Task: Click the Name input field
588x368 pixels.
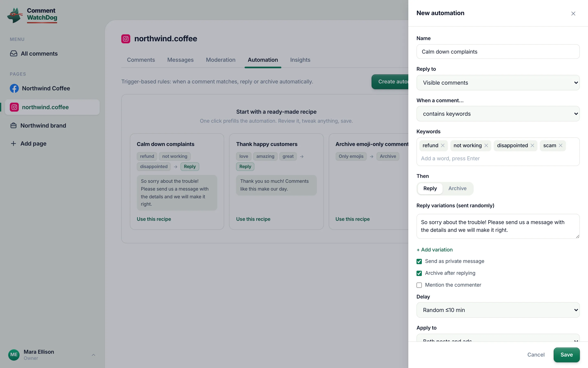Action: click(x=498, y=52)
